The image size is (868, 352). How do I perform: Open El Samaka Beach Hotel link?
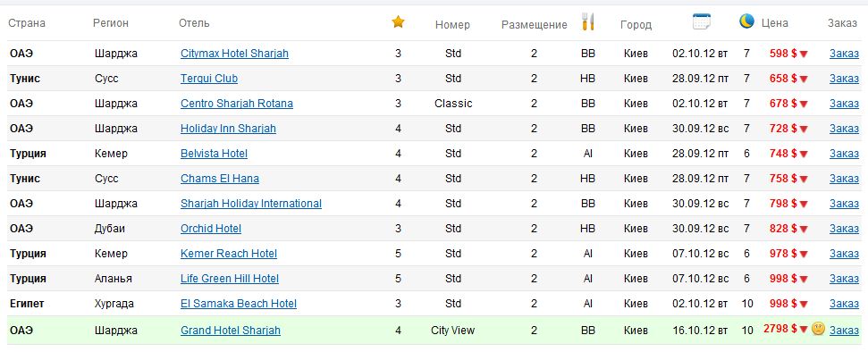coord(239,303)
